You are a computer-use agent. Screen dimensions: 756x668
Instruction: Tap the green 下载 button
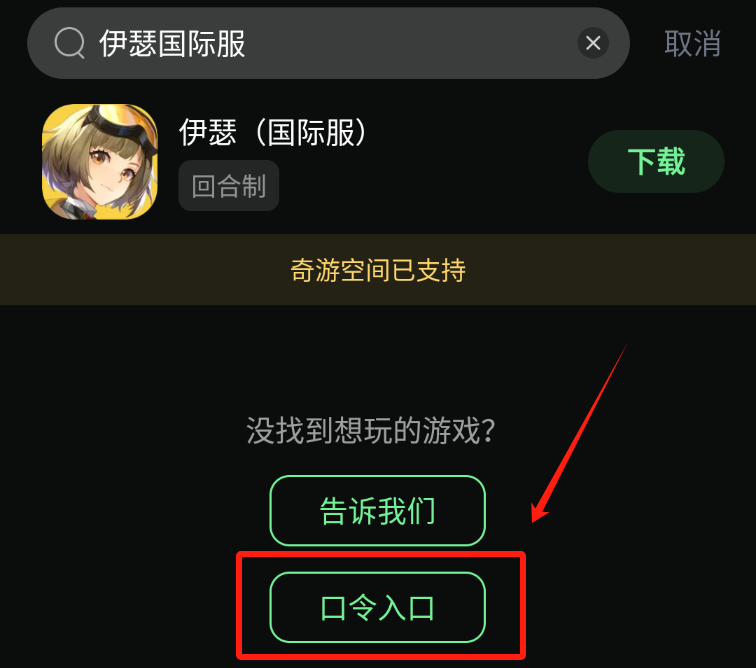(656, 161)
